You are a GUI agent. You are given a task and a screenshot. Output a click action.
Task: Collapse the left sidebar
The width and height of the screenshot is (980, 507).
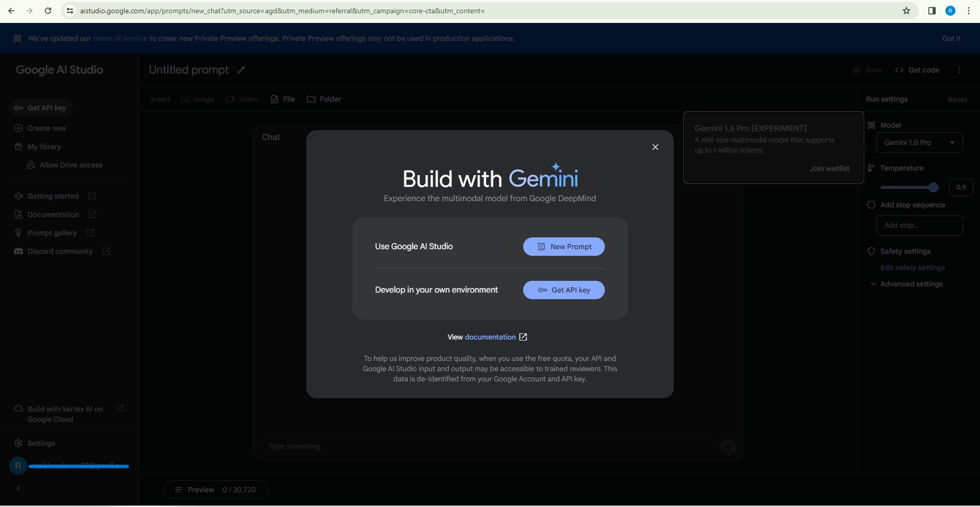tap(18, 488)
